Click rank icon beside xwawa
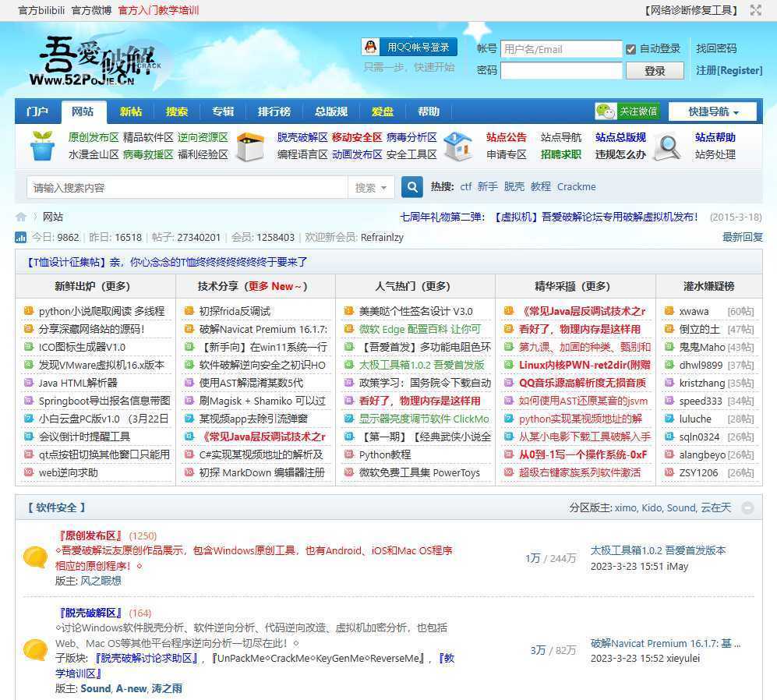Image resolution: width=777 pixels, height=700 pixels. pos(669,311)
